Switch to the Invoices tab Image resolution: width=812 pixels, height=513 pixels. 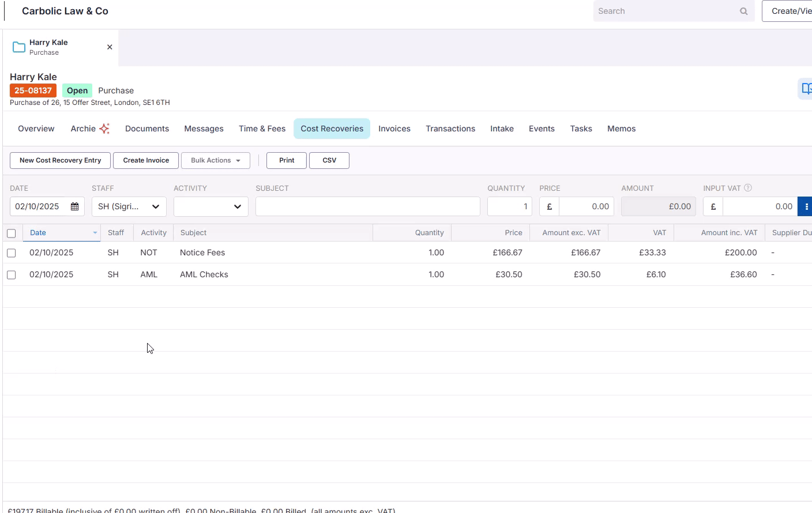[x=394, y=129]
